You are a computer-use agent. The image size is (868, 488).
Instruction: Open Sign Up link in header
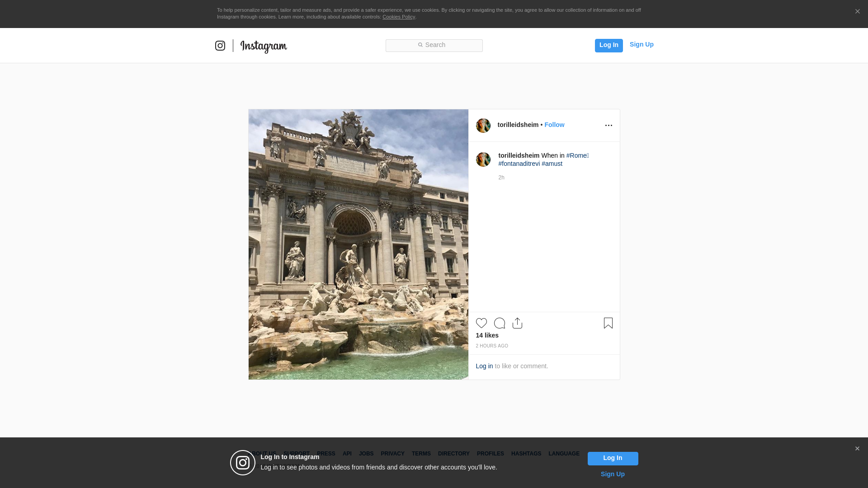coord(642,44)
